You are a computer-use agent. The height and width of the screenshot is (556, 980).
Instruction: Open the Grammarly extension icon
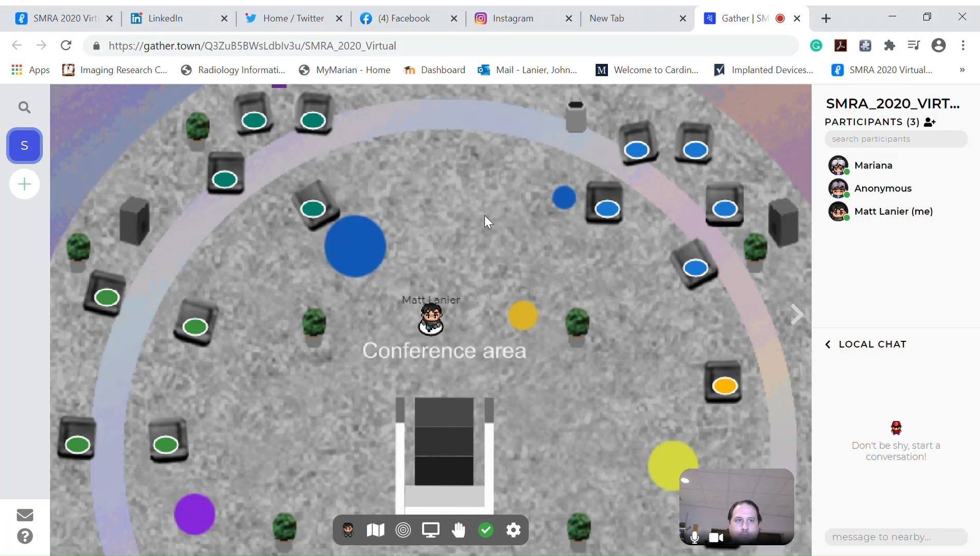(816, 45)
